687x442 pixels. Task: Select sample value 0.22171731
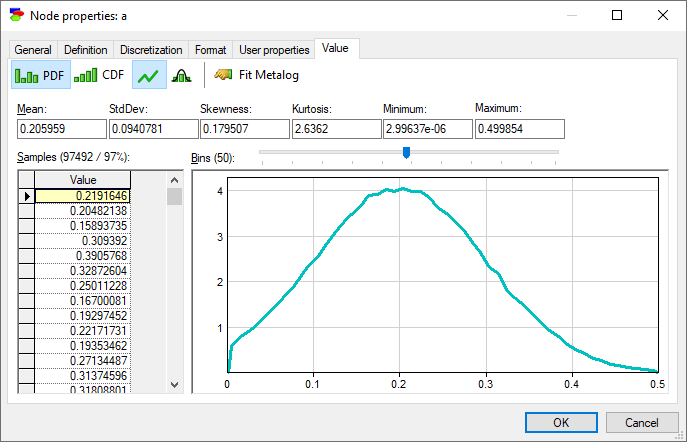82,331
